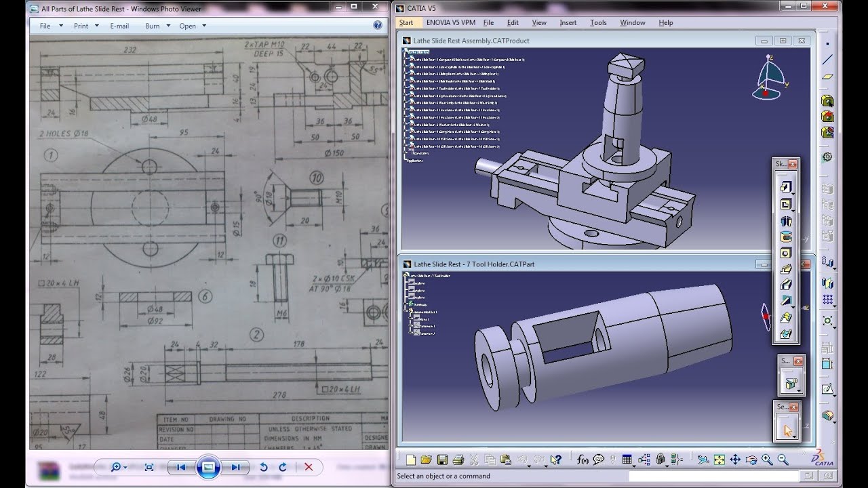Open CATIA's Insert menu
Screen dimensions: 868x488
coord(568,22)
